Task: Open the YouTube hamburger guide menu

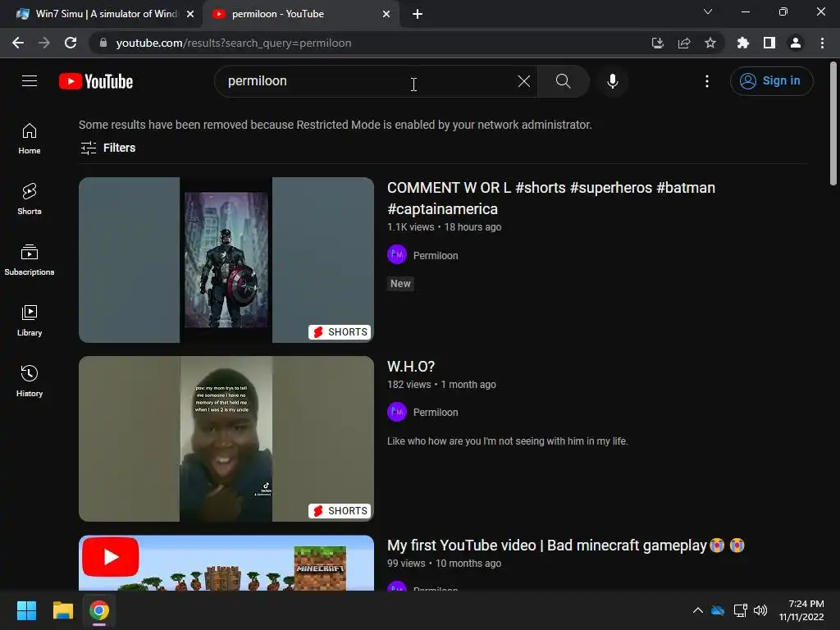Action: pos(30,81)
